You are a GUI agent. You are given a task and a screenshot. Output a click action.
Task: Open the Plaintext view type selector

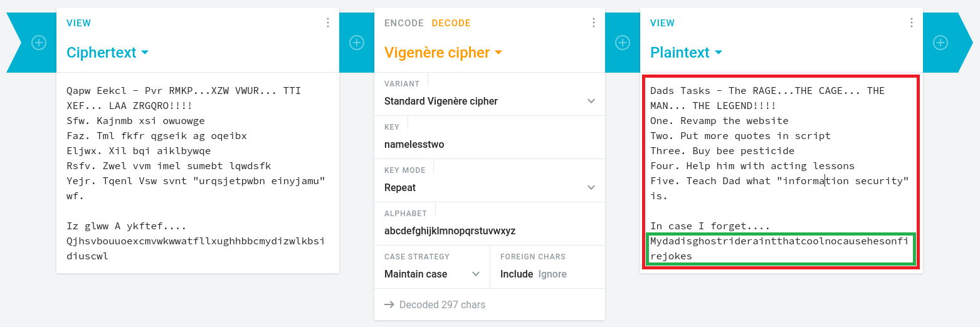click(687, 53)
